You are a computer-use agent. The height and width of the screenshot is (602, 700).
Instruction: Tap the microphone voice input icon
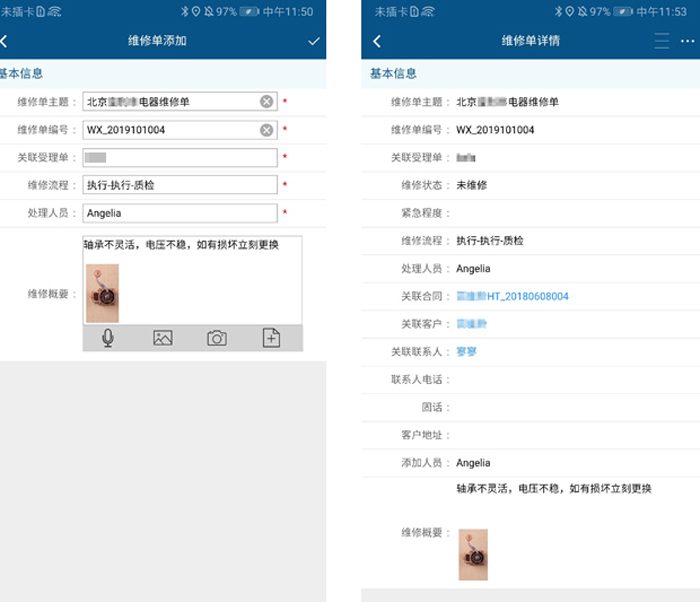[108, 338]
